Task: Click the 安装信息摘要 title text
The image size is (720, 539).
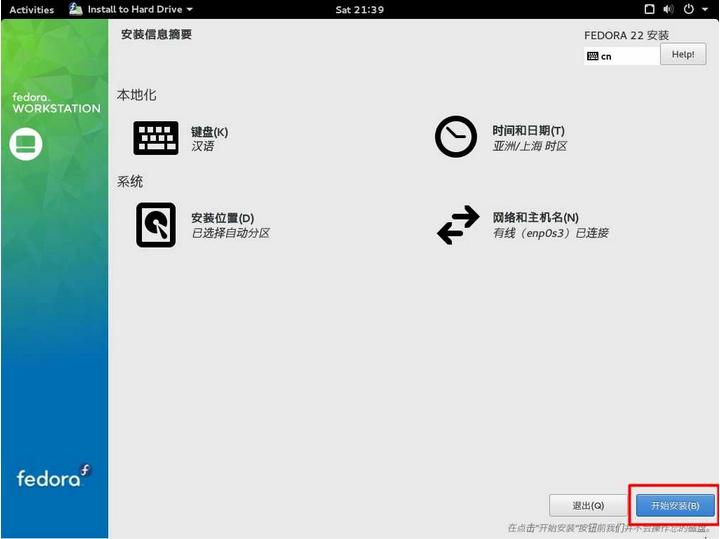Action: point(156,34)
